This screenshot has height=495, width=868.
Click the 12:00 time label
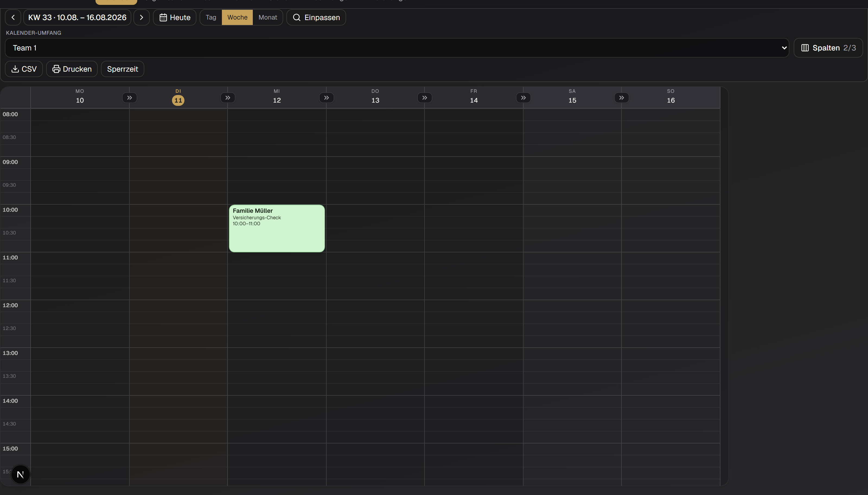pos(10,306)
